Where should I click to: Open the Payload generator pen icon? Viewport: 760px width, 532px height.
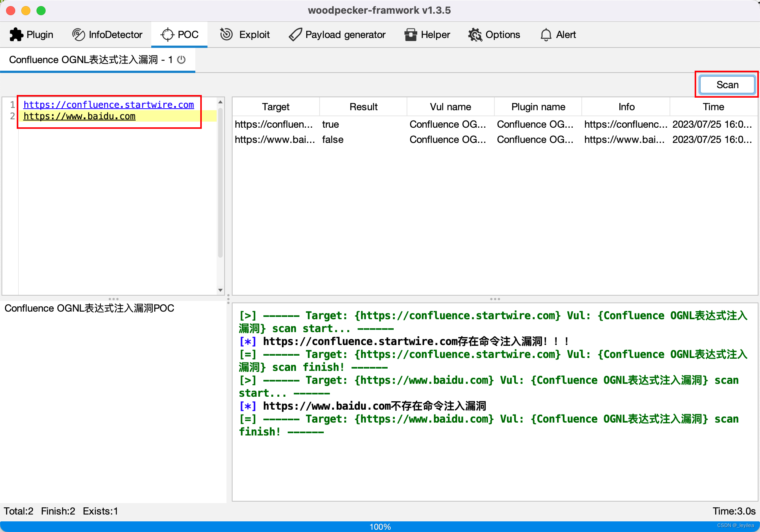coord(294,34)
